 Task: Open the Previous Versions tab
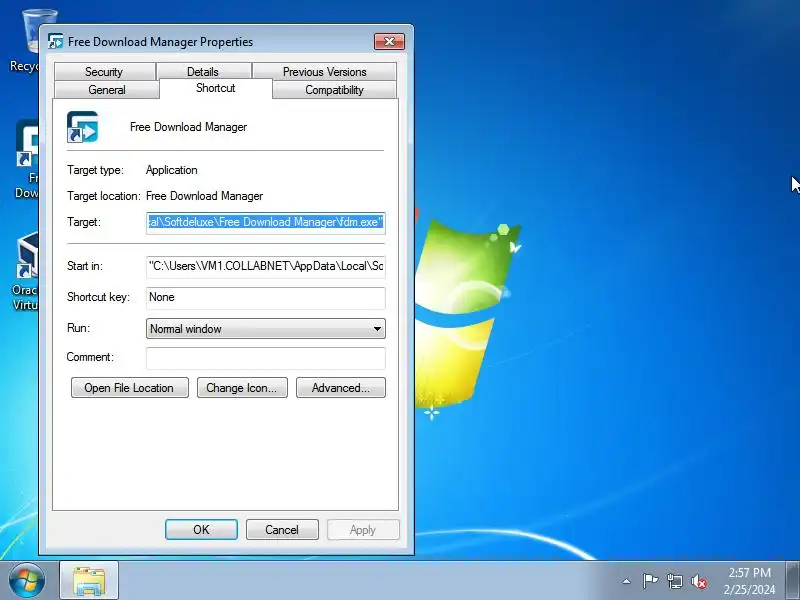pos(324,71)
